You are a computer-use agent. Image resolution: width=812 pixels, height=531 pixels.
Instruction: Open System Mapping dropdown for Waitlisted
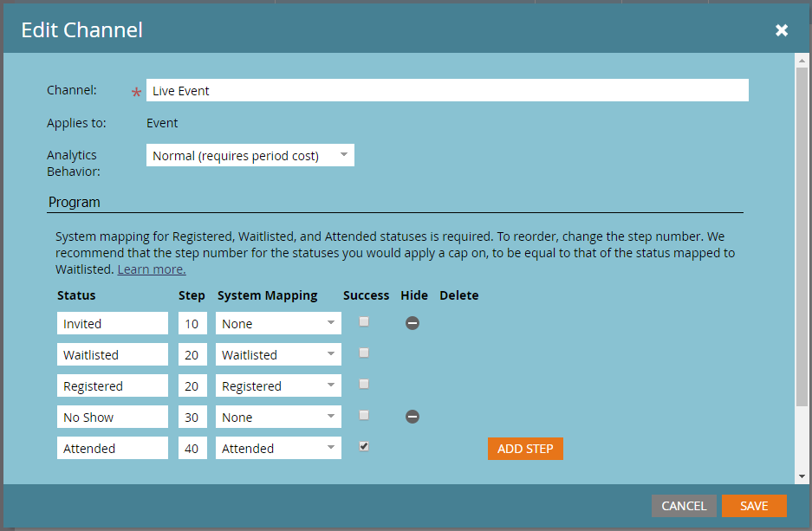278,355
